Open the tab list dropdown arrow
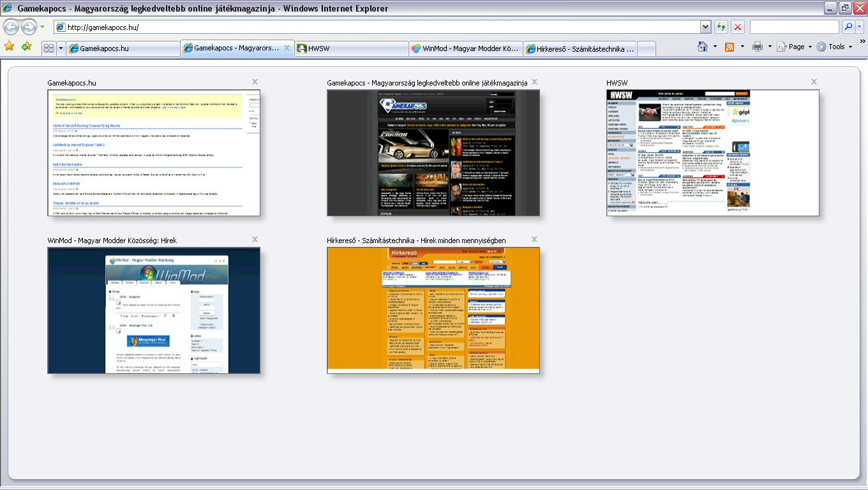 click(61, 48)
